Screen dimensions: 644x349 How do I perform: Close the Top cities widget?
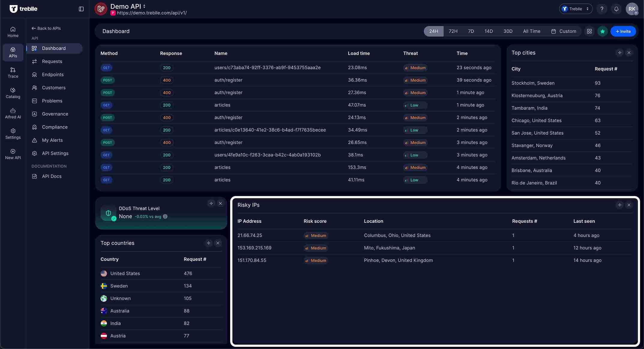[x=629, y=53]
